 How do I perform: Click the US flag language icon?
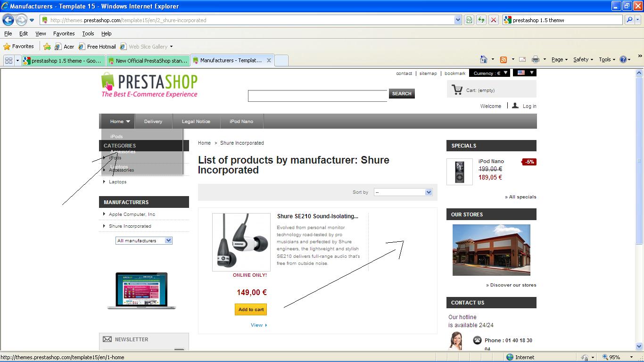pyautogui.click(x=521, y=73)
